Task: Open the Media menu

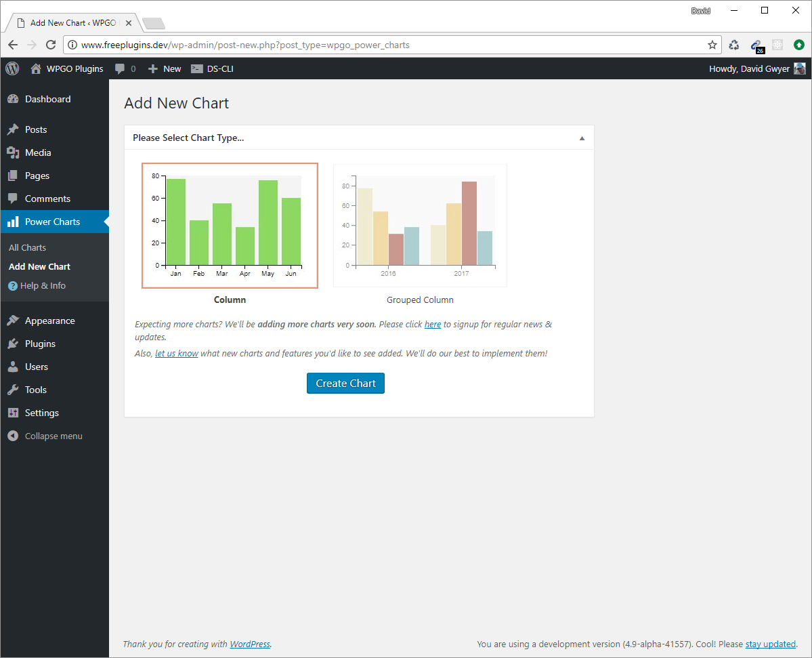Action: click(x=54, y=152)
